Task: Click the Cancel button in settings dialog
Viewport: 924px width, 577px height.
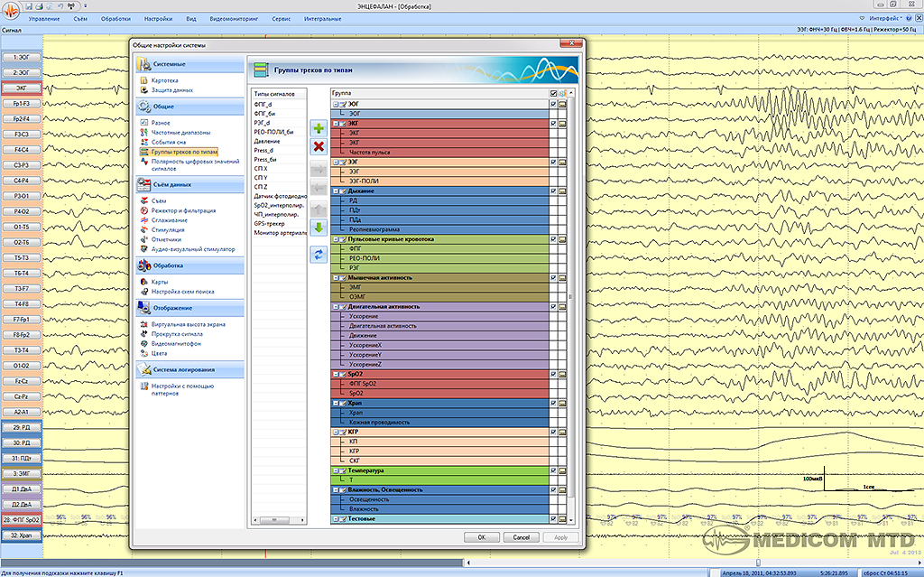Action: tap(521, 537)
